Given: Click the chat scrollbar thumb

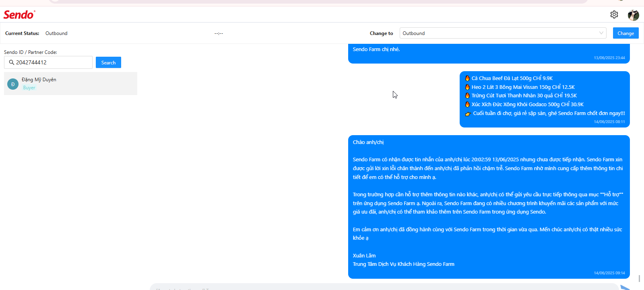Looking at the screenshot, I should point(639,278).
